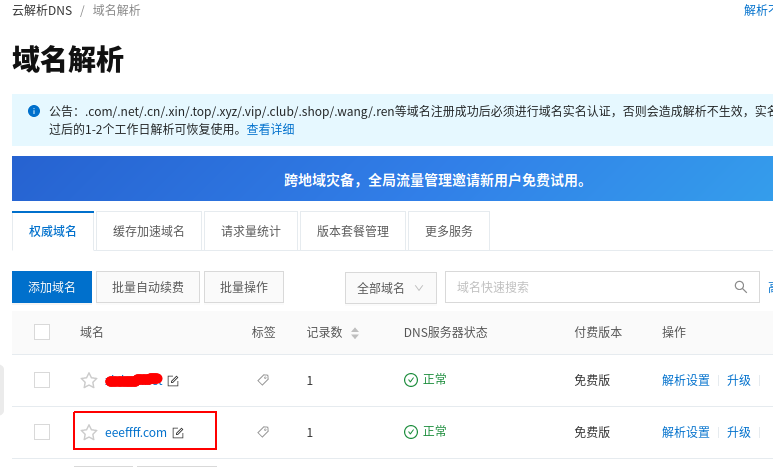This screenshot has width=773, height=467.
Task: Sort by 记录数 column arrows
Action: pyautogui.click(x=355, y=333)
